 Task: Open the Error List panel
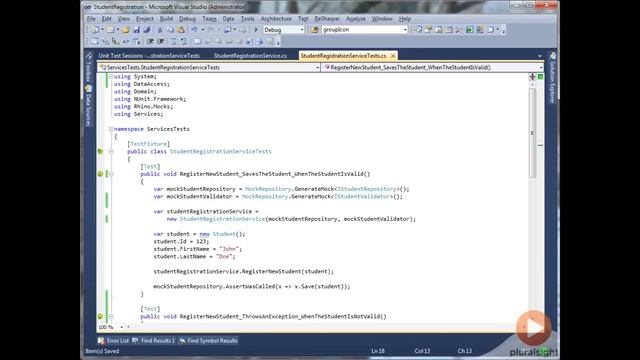pos(113,341)
